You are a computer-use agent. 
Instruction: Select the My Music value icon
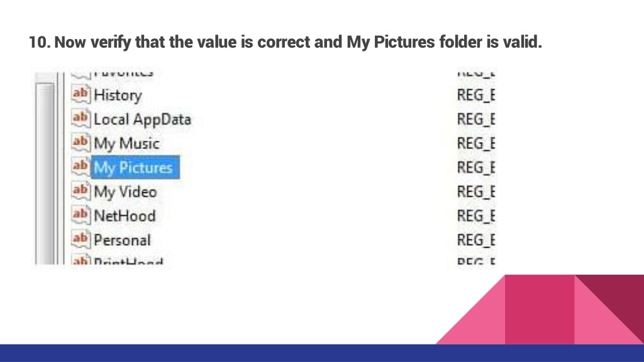click(x=81, y=143)
